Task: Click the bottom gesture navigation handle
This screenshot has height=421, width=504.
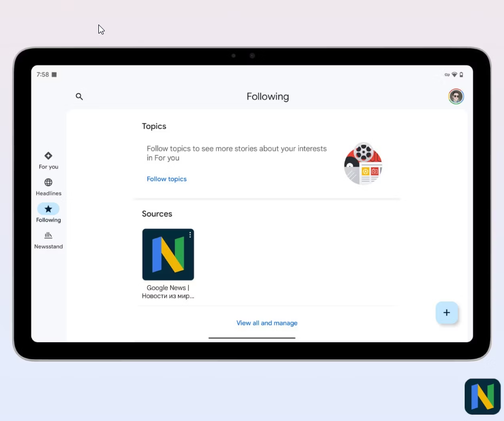Action: click(252, 338)
